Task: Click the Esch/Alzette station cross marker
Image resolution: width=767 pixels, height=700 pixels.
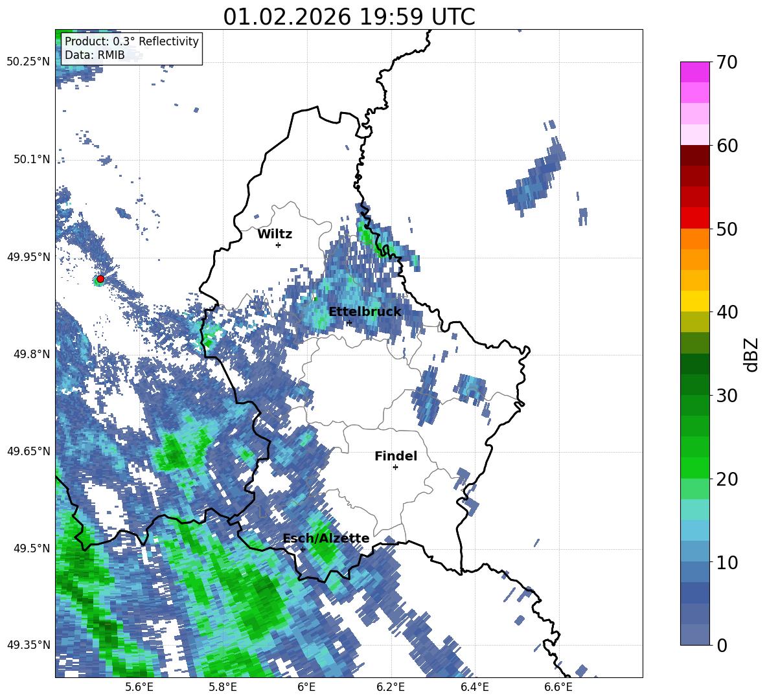Action: coord(303,549)
